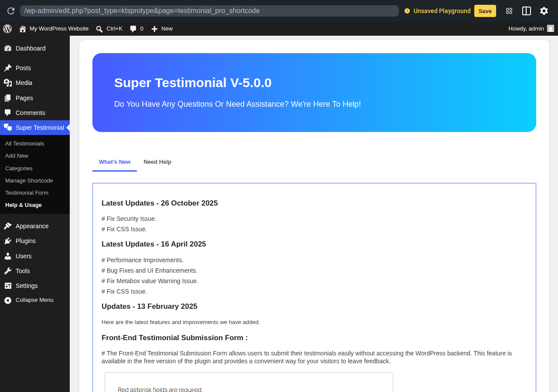Click heading Updates - 13 February 2025

pyautogui.click(x=150, y=307)
